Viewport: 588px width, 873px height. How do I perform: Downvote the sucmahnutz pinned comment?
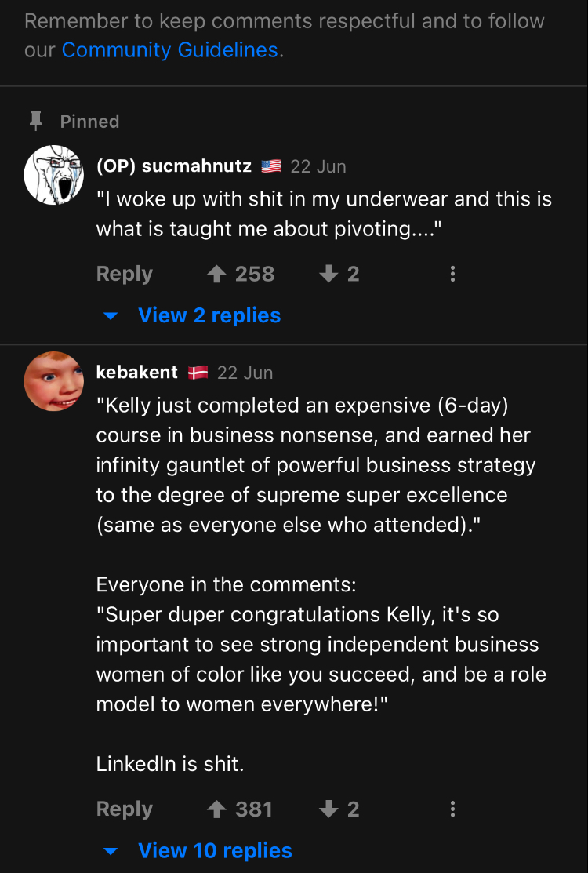[x=328, y=274]
